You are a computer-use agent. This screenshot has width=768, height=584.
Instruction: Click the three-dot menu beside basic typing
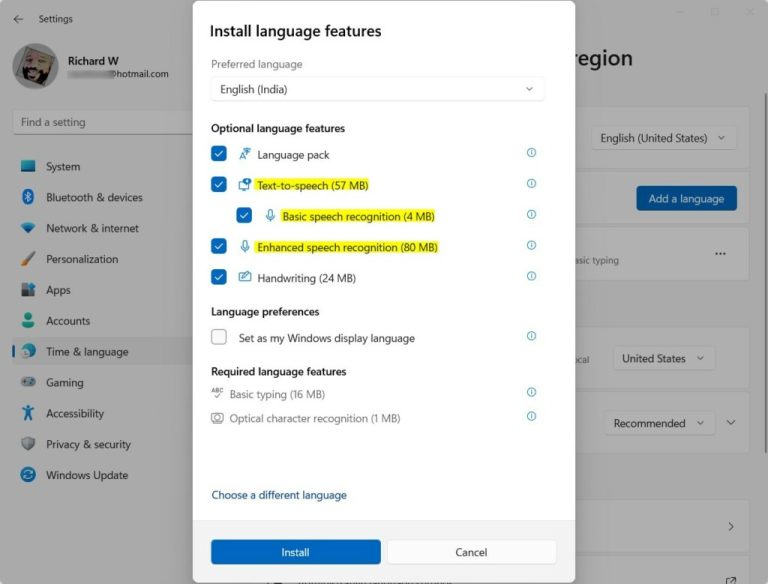(x=720, y=254)
